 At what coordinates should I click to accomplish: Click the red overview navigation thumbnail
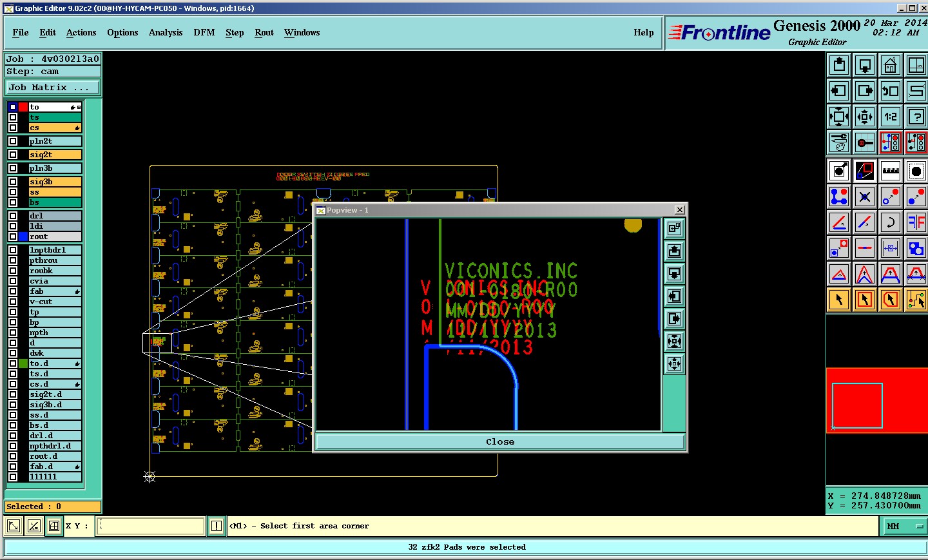876,400
